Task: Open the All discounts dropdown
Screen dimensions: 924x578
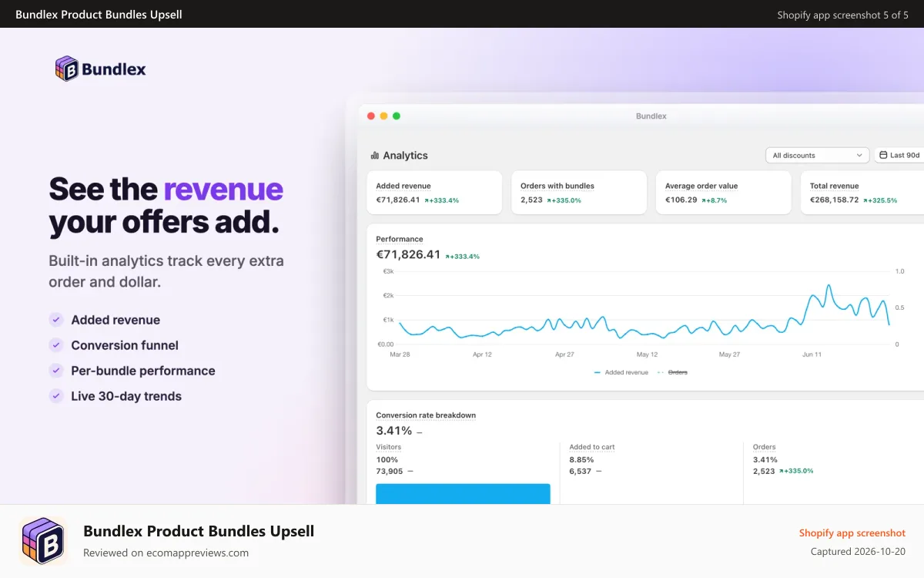Action: 817,155
